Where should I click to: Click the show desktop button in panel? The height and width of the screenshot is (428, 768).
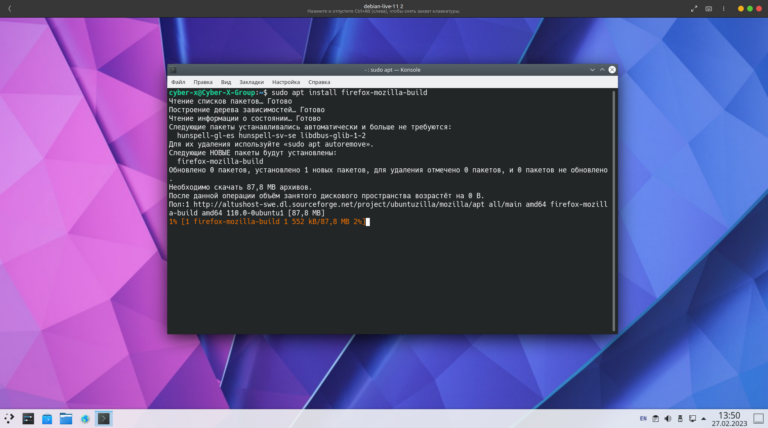click(x=758, y=419)
